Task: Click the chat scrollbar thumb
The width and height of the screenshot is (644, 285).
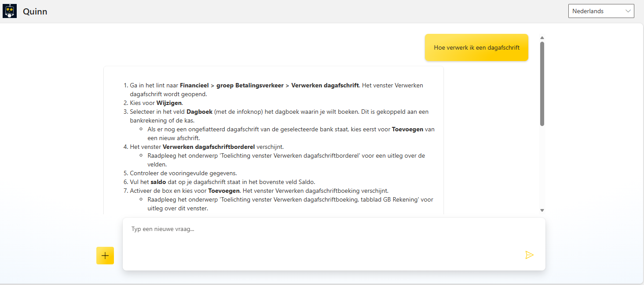Action: [542, 83]
